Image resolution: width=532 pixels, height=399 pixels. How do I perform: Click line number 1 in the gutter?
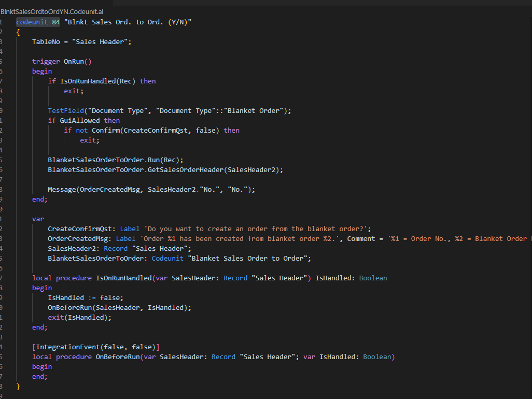[3, 22]
